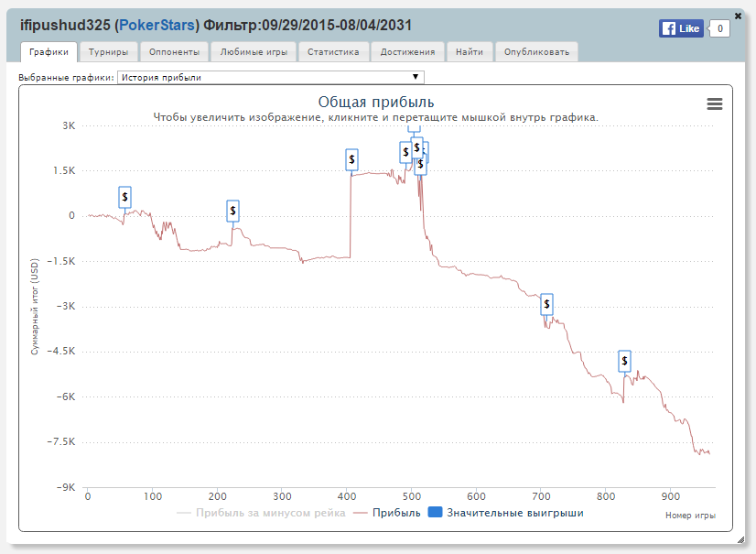The image size is (756, 554).
Task: Click the $ marker near game 710
Action: pos(546,304)
